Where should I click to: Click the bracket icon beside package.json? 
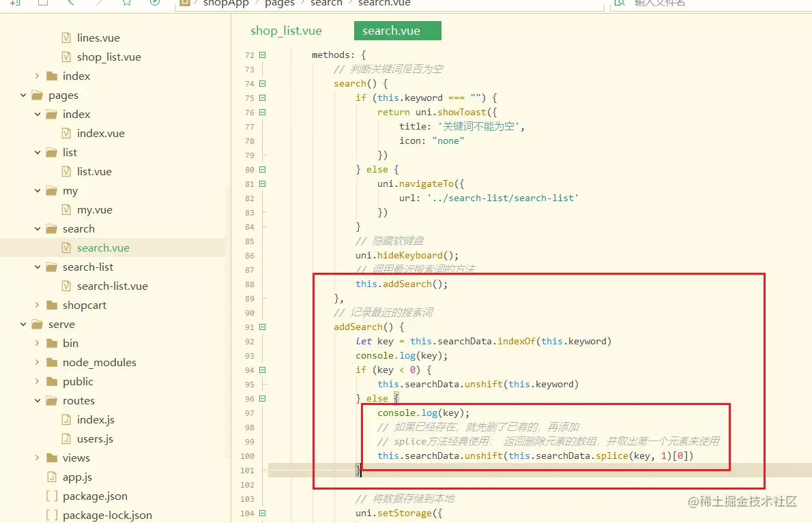[52, 496]
